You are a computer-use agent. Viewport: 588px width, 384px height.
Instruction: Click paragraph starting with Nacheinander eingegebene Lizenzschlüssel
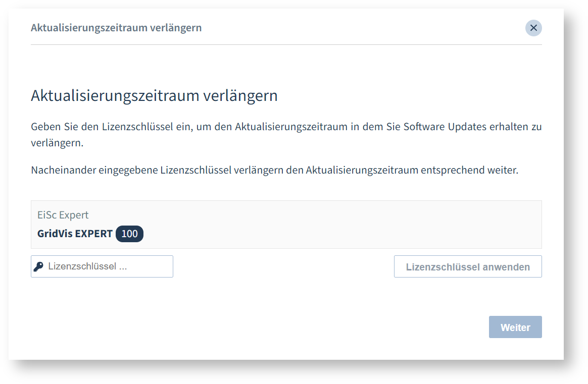point(274,170)
